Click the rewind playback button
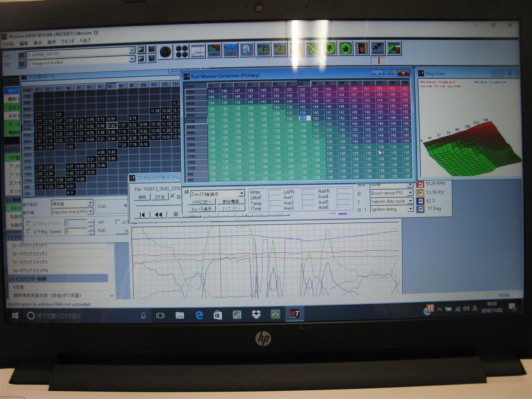This screenshot has height=399, width=532. point(158,214)
